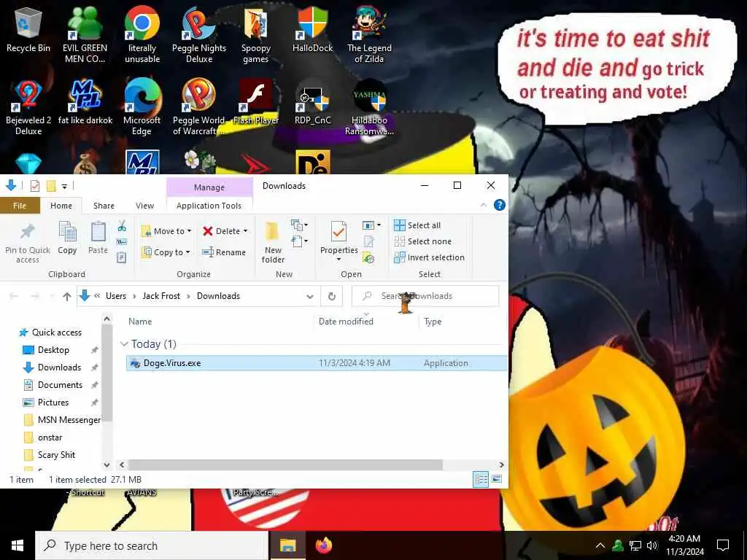Viewport: 747px width, 560px height.
Task: Switch to the Share ribbon tab
Action: (104, 206)
